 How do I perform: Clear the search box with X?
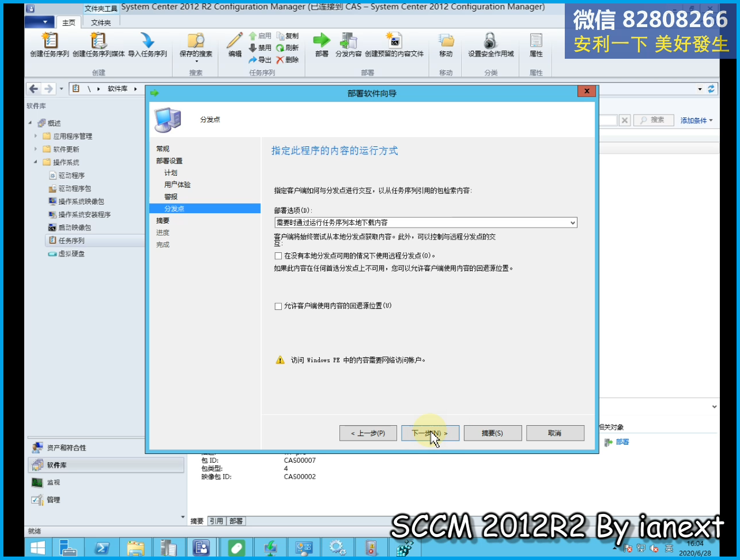tap(625, 120)
